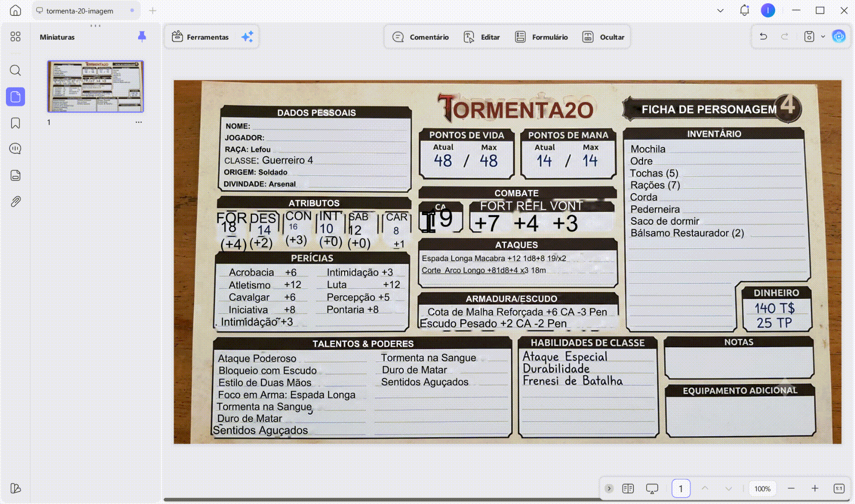Select the tormenta-20-imagem tab
Screen dimensions: 855x504
pos(86,10)
